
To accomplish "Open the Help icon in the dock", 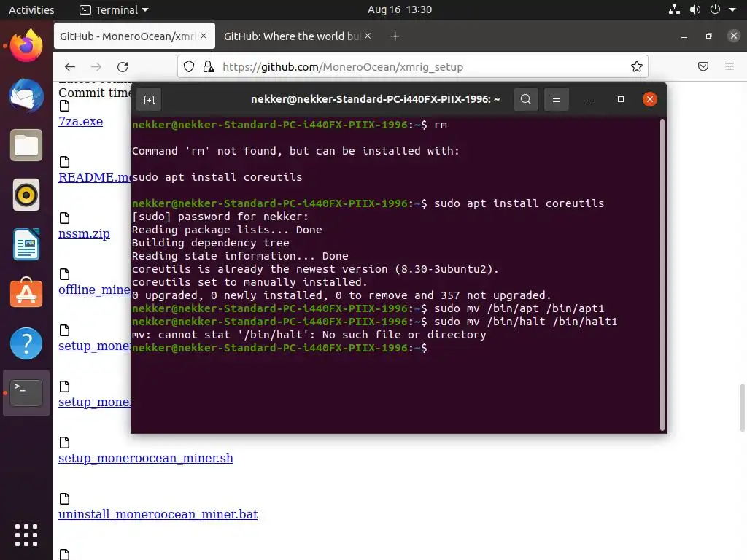I will [x=26, y=343].
